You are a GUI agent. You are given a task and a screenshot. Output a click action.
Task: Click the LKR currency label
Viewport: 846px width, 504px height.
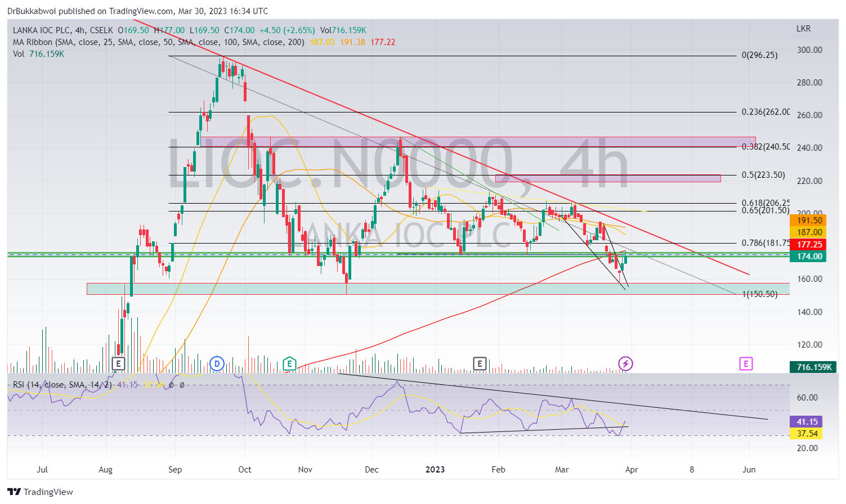coord(804,29)
